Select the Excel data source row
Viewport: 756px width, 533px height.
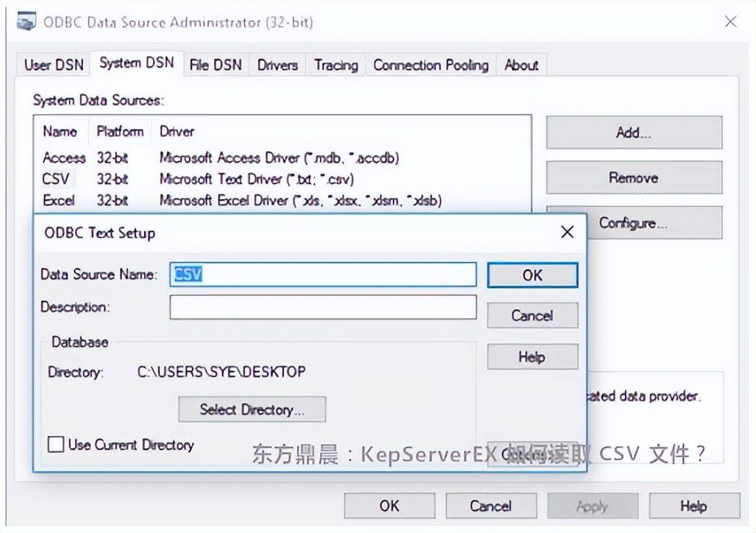pos(282,200)
